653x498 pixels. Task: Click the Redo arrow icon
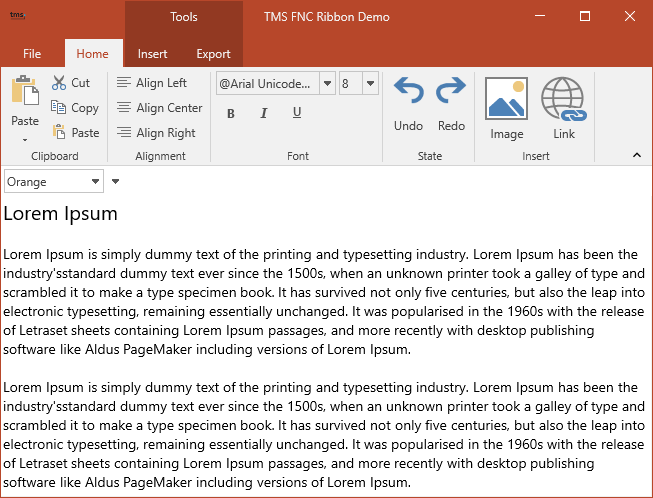[451, 92]
